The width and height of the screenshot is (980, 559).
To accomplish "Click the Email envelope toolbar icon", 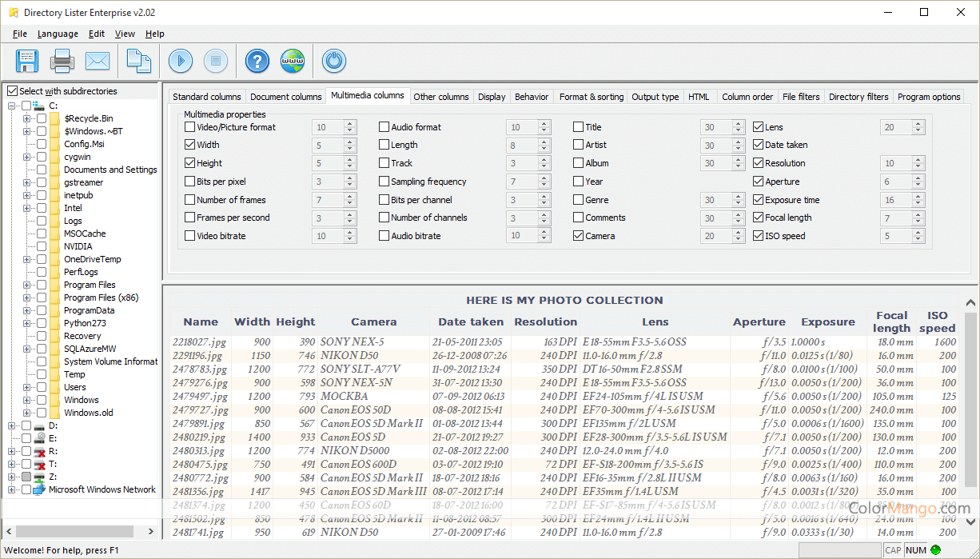I will pyautogui.click(x=98, y=61).
